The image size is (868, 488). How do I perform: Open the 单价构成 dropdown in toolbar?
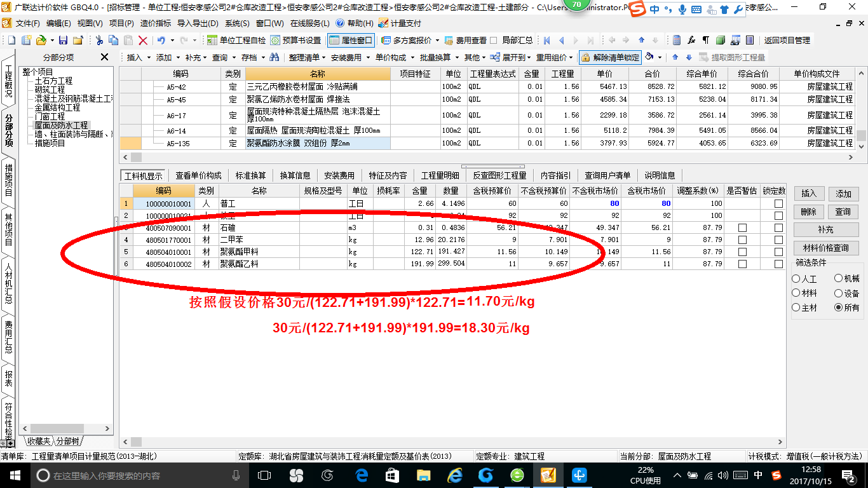click(394, 57)
